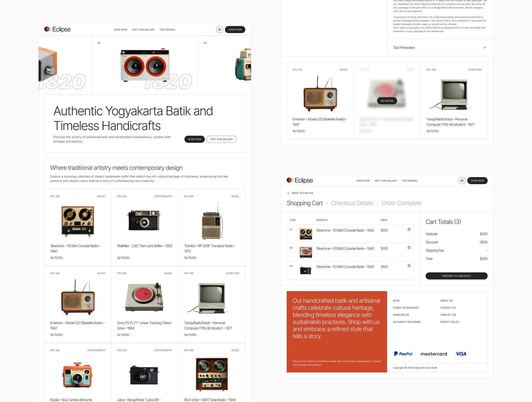Open Shop Now menu in cart page navigation
532x402 pixels.
click(x=363, y=181)
